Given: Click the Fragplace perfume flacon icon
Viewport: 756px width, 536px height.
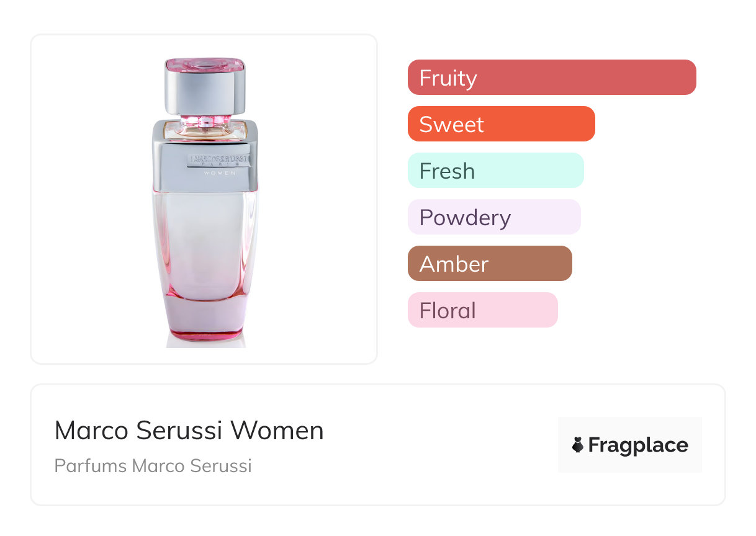Looking at the screenshot, I should pyautogui.click(x=578, y=445).
